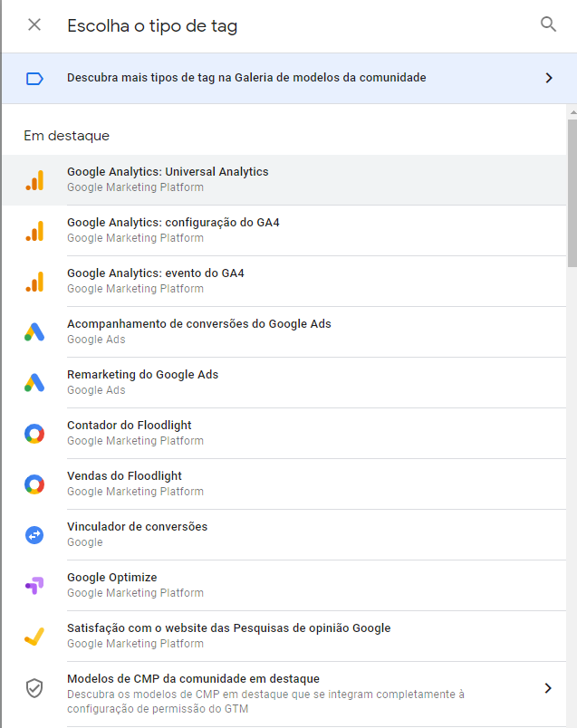Click the Vinculador de conversões icon
This screenshot has height=728, width=577.
[x=34, y=535]
